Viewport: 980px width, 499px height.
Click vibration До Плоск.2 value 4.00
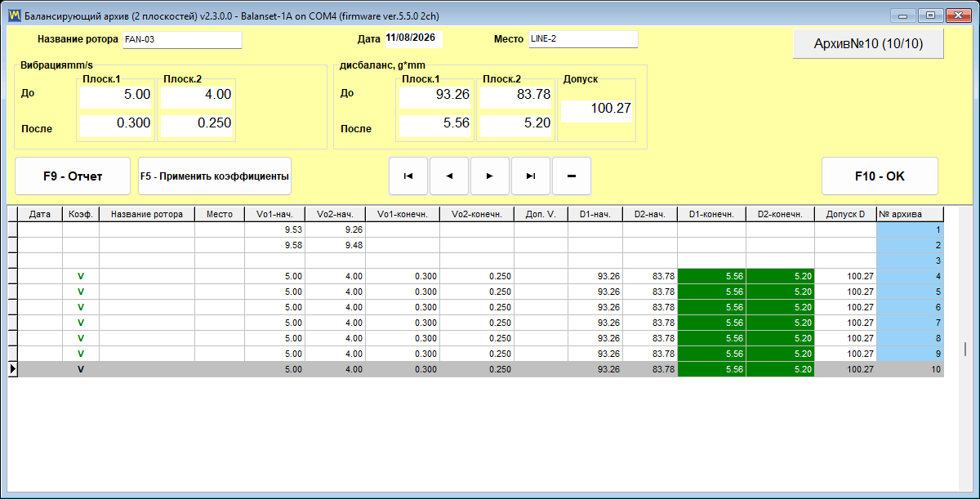196,96
